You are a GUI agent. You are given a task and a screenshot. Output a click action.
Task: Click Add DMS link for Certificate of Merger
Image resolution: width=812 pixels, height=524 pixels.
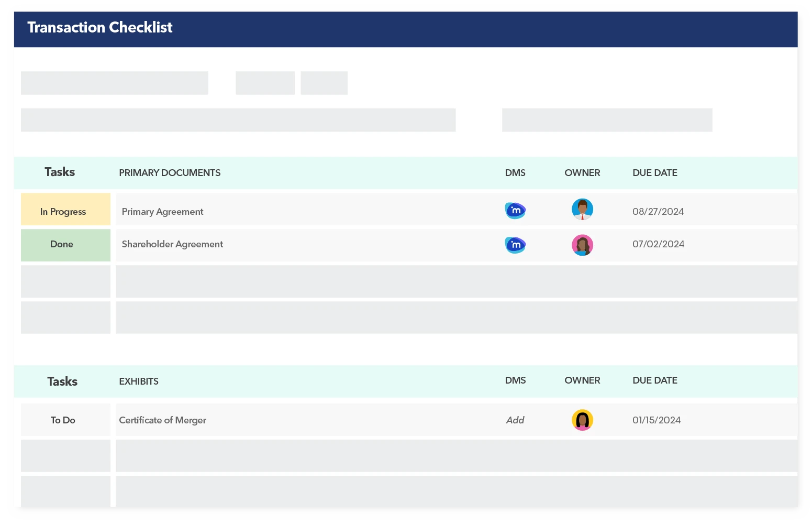515,420
